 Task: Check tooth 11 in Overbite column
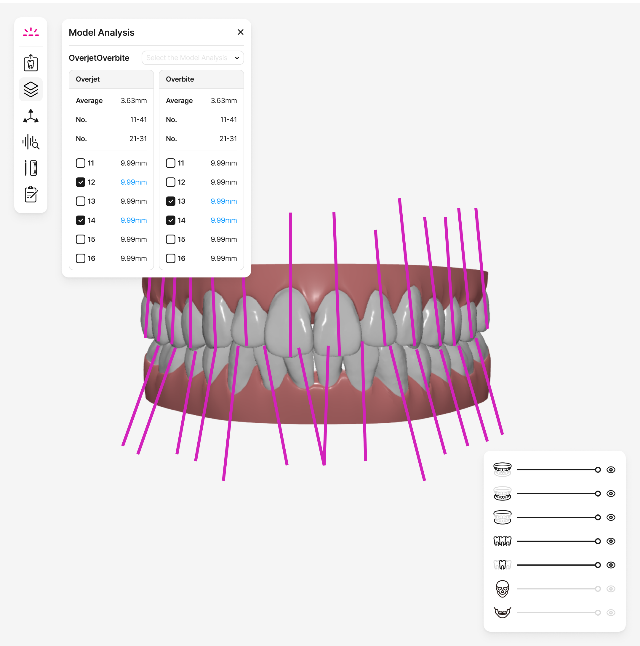[x=171, y=163]
